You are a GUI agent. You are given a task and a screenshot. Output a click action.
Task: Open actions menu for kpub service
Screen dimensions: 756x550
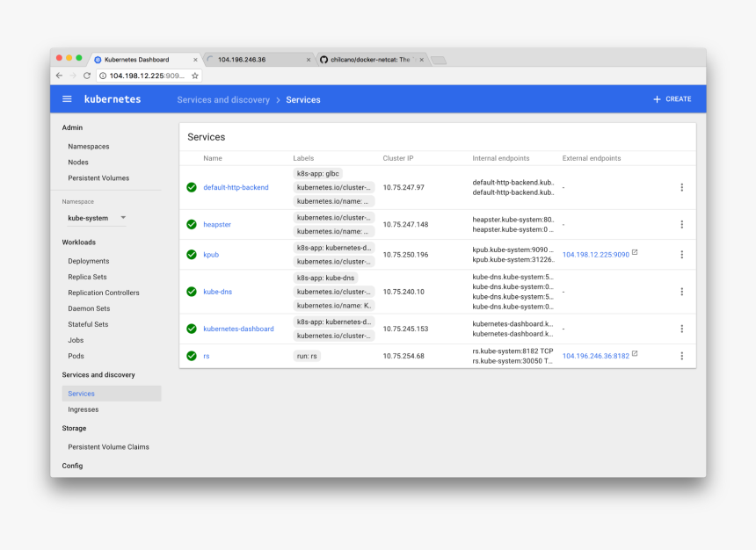click(681, 255)
